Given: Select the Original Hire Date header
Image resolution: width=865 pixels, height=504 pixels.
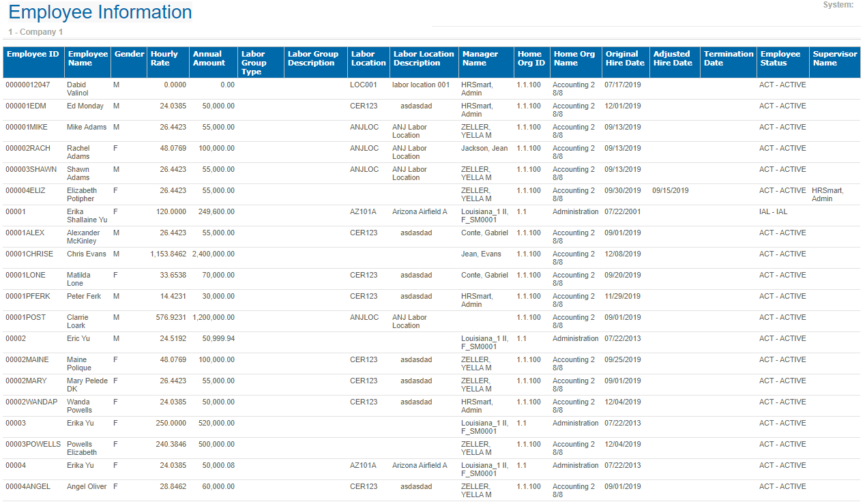Looking at the screenshot, I should 625,59.
